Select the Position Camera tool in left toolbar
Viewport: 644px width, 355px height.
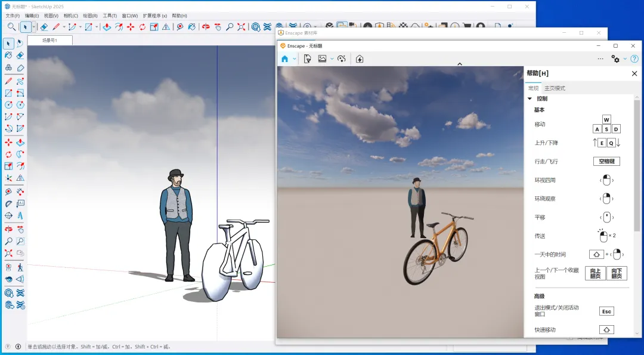(8, 267)
